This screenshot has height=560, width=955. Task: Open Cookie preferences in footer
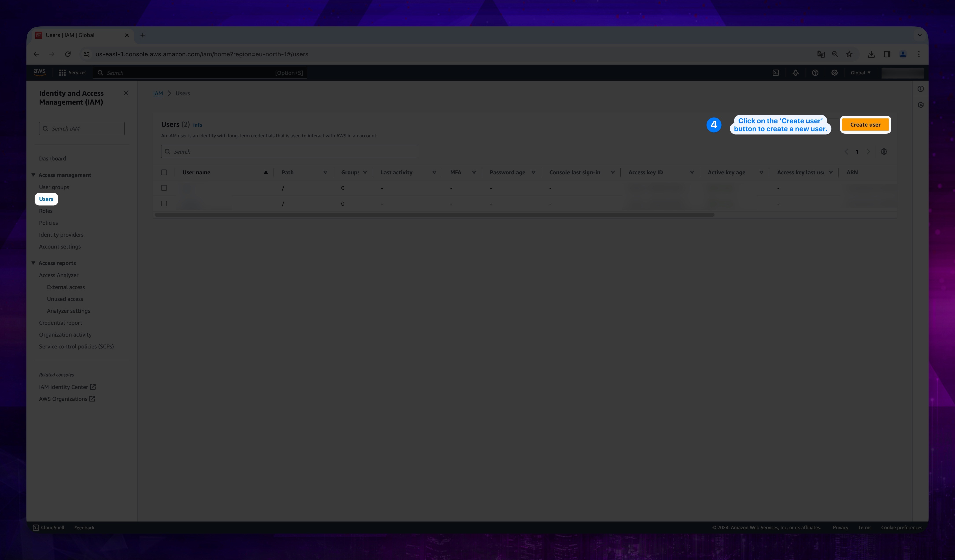pos(901,527)
